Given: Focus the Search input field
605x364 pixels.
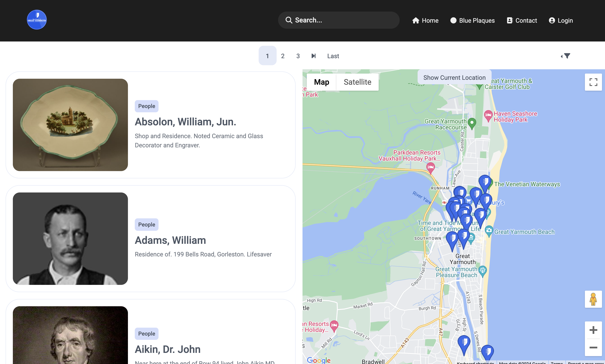Looking at the screenshot, I should coord(339,20).
